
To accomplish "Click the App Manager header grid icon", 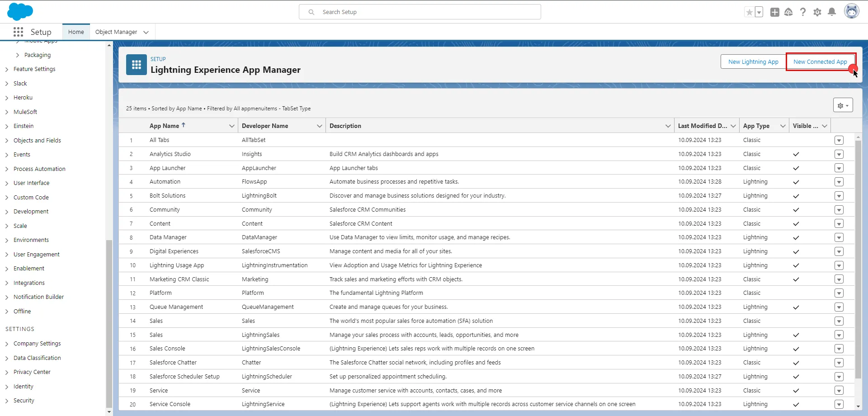I will (x=136, y=65).
